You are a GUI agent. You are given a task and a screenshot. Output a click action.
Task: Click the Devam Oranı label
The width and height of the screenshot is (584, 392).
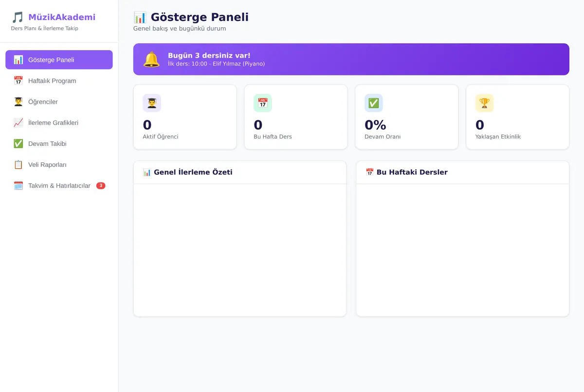(383, 137)
